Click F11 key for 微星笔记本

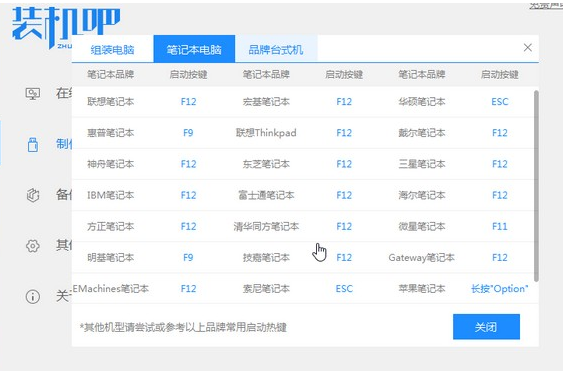coord(500,227)
